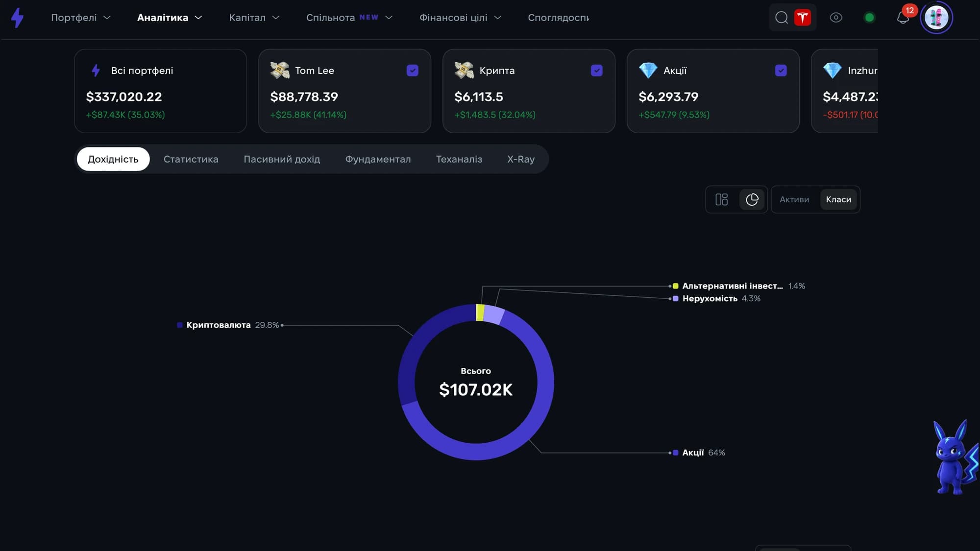Switch to pie chart view icon
The height and width of the screenshot is (551, 980).
point(752,199)
